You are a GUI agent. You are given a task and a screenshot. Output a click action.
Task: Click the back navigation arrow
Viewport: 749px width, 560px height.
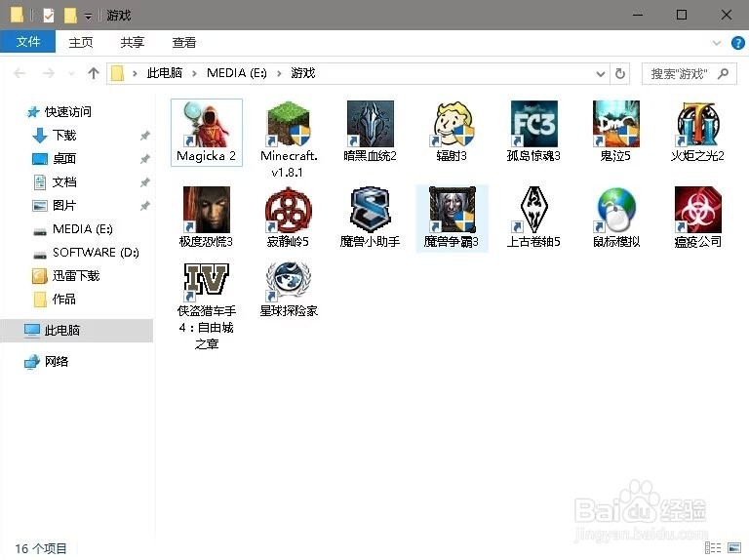coord(20,73)
